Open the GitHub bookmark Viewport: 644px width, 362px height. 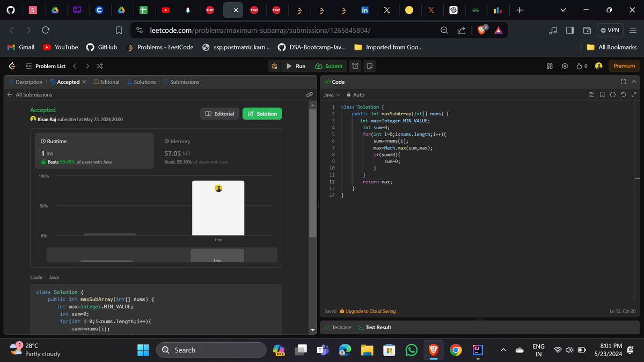(101, 47)
